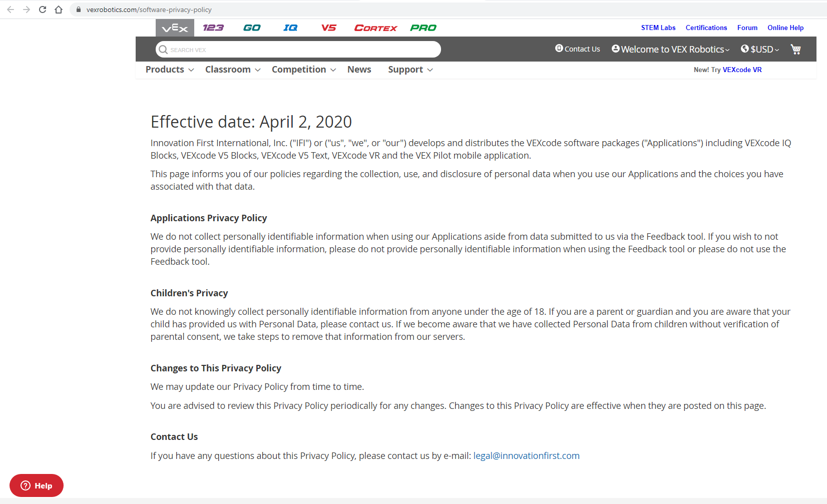Screen dimensions: 827x504
Task: Click the Contact Us info icon
Action: click(x=559, y=48)
